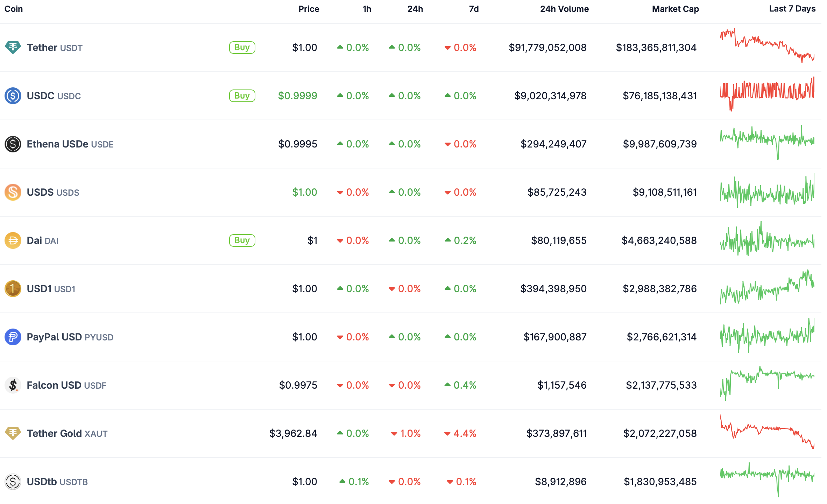827x504 pixels.
Task: Click the Ethena USDe coin logo
Action: [x=13, y=144]
